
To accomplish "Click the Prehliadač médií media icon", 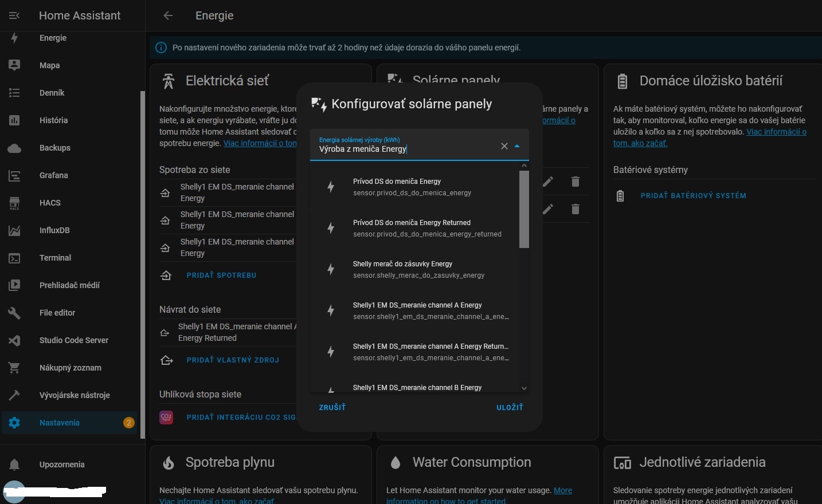I will coord(14,285).
